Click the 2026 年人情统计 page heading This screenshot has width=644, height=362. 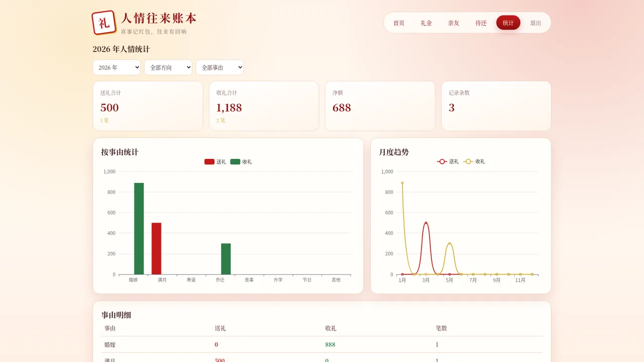click(121, 49)
